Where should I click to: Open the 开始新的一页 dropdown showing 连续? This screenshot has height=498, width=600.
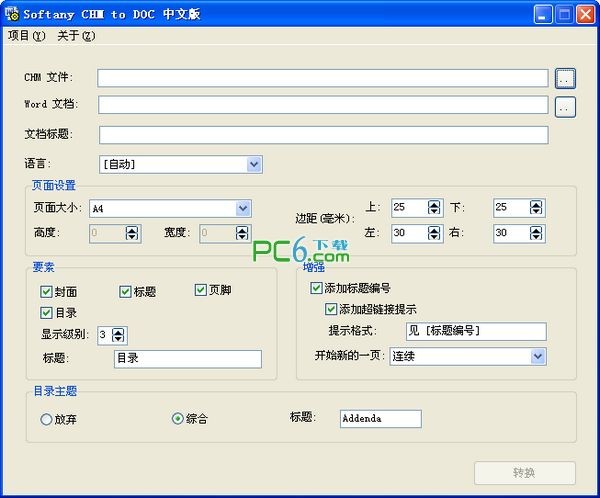pyautogui.click(x=468, y=356)
